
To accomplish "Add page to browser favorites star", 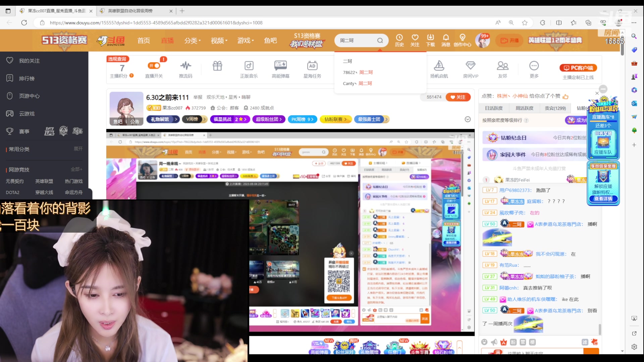I will click(525, 22).
